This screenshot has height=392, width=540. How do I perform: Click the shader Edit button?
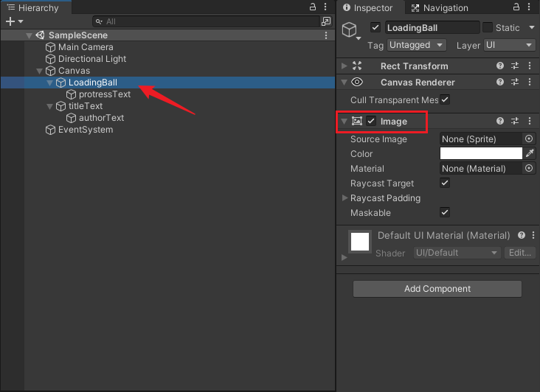click(520, 253)
